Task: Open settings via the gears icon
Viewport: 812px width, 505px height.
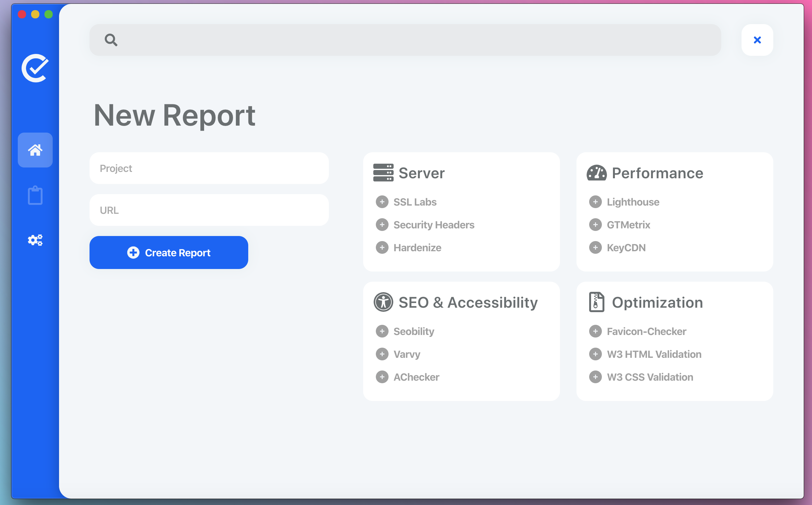Action: [x=35, y=240]
